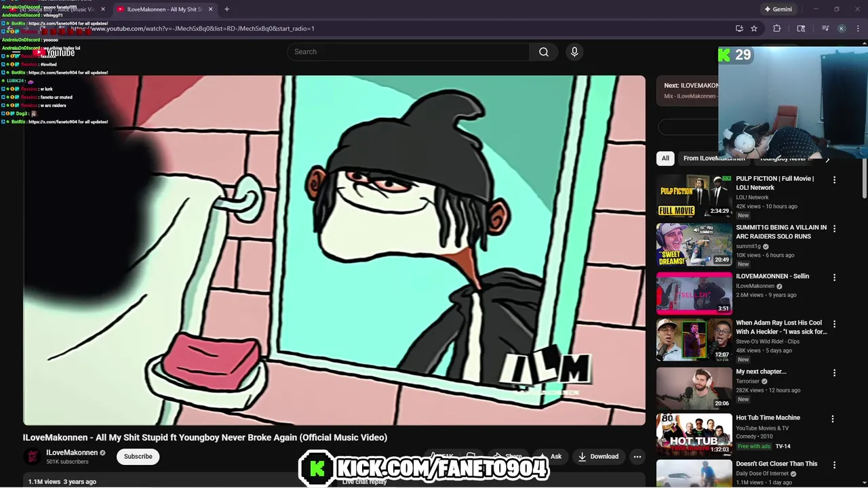This screenshot has width=868, height=488.
Task: Select the All filter chip
Action: [665, 158]
